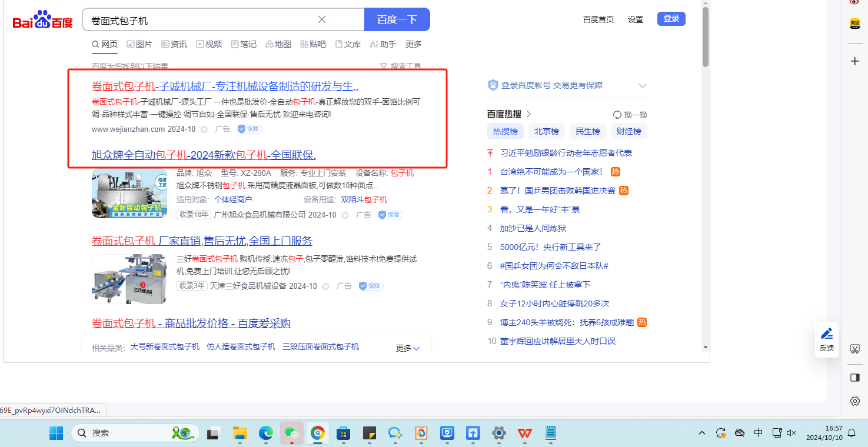Open the 卷面式包子机 商品批发价格 爱采购 link

(191, 323)
